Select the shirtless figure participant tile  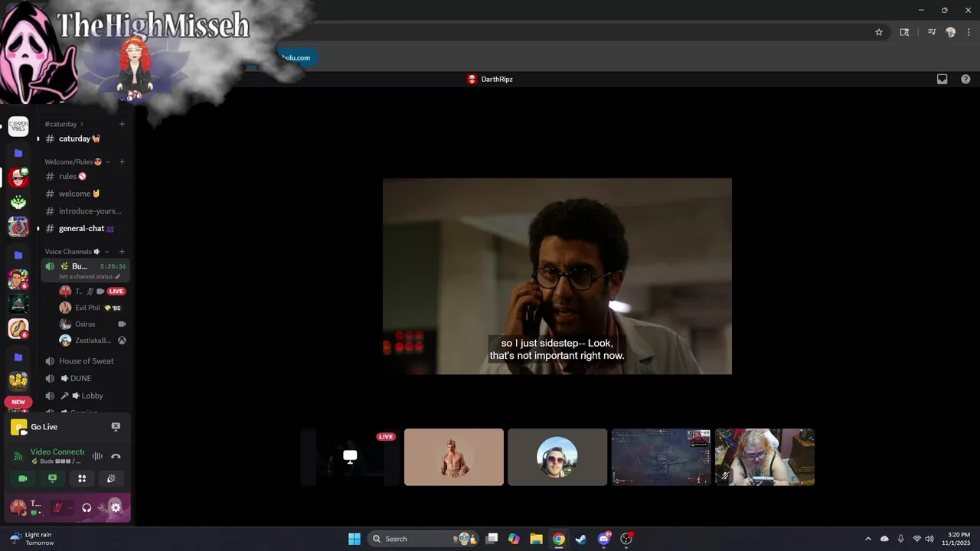pyautogui.click(x=454, y=457)
